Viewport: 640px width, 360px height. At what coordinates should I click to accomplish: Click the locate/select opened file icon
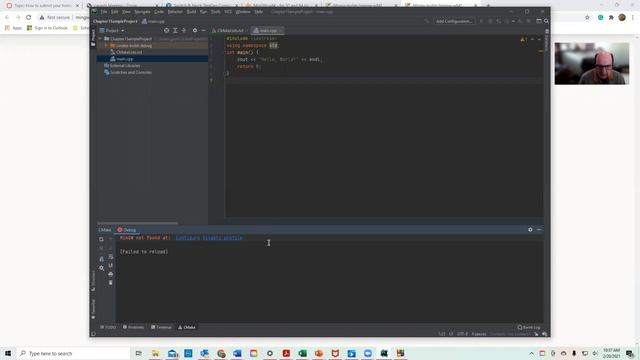(166, 31)
